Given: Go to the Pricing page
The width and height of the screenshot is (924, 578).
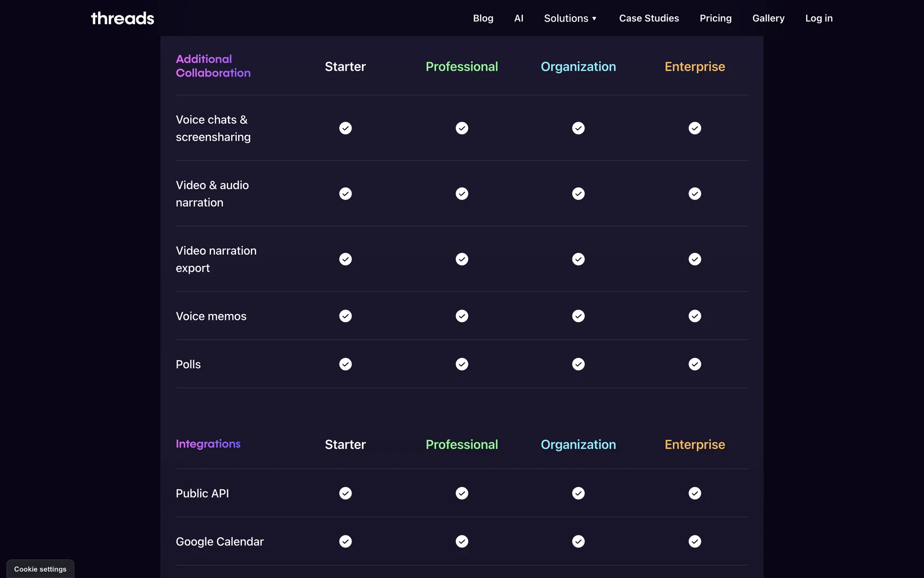Looking at the screenshot, I should (x=715, y=18).
